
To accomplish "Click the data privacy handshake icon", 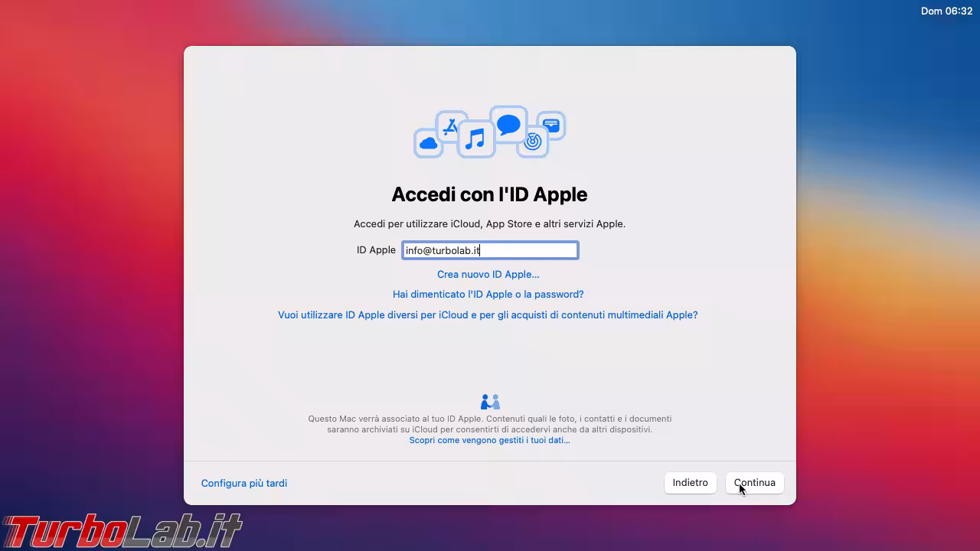I will [490, 402].
